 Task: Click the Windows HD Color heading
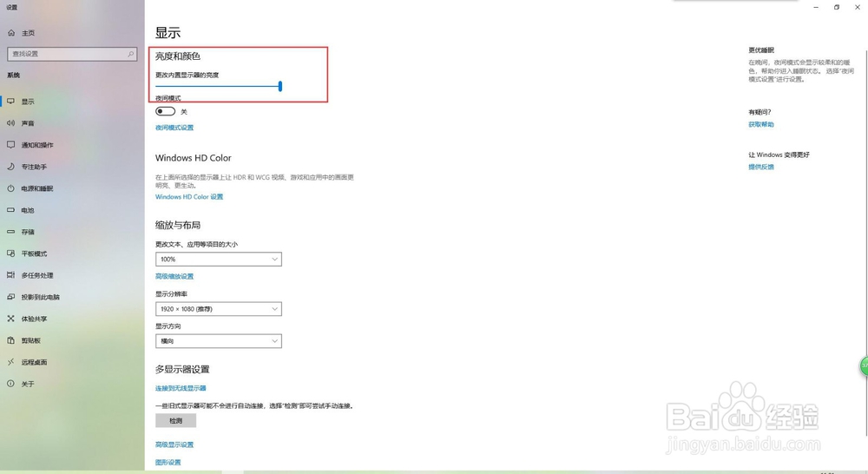click(x=194, y=158)
